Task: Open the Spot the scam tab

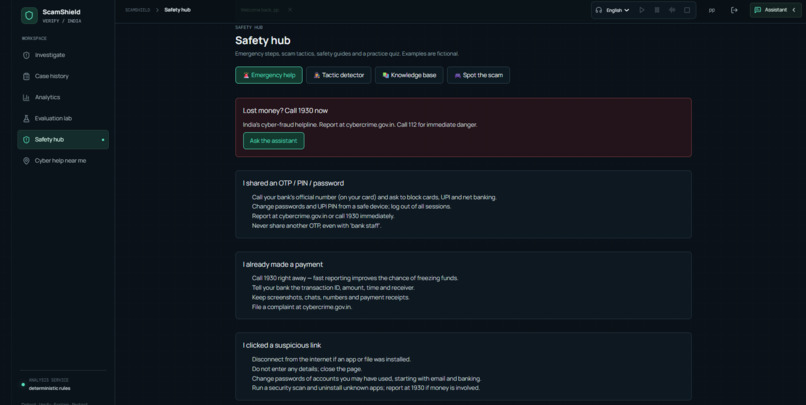Action: pyautogui.click(x=478, y=75)
